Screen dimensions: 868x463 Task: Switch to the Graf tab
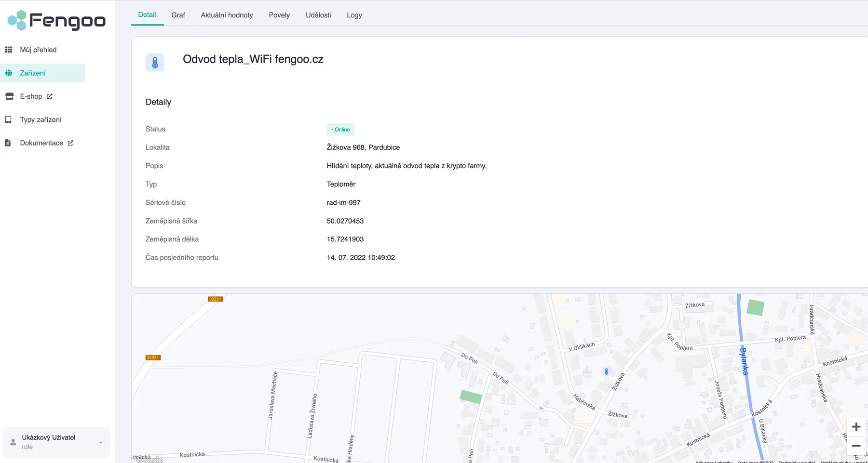[178, 15]
